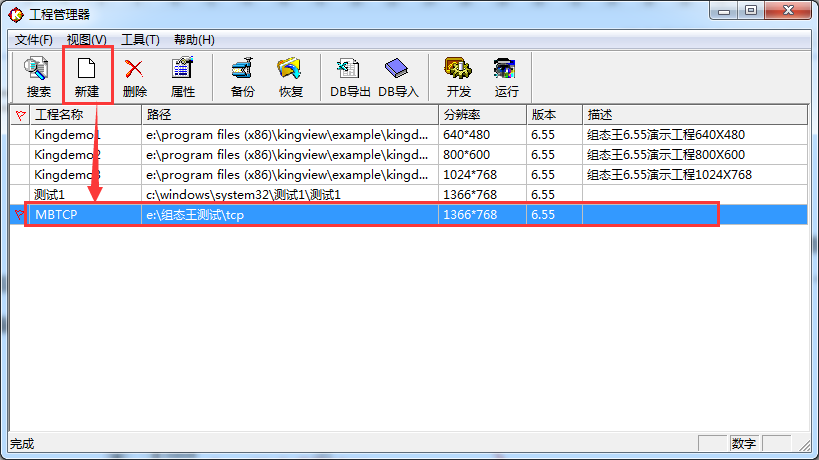The height and width of the screenshot is (460, 819).
Task: Launch 开发 (Develop) environment icon
Action: [x=458, y=77]
